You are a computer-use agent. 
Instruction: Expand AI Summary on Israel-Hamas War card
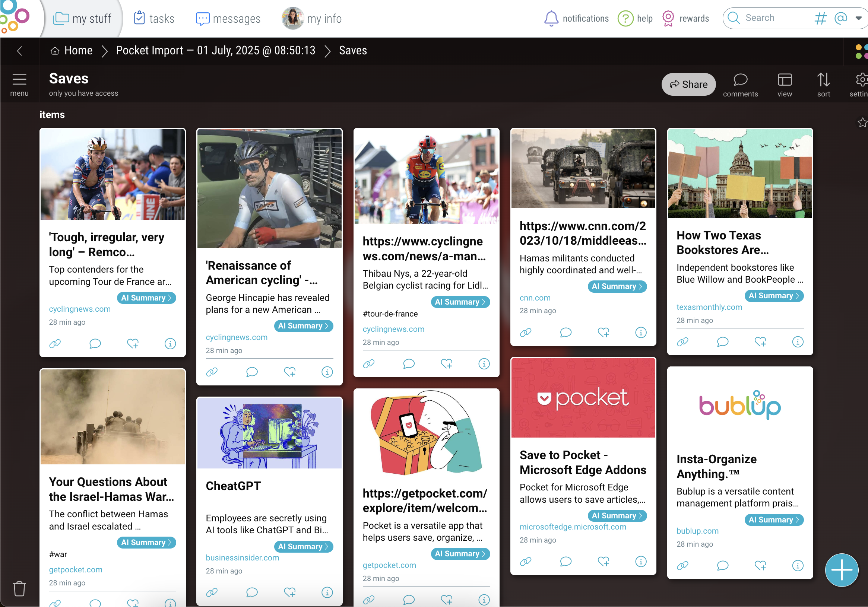(x=146, y=542)
